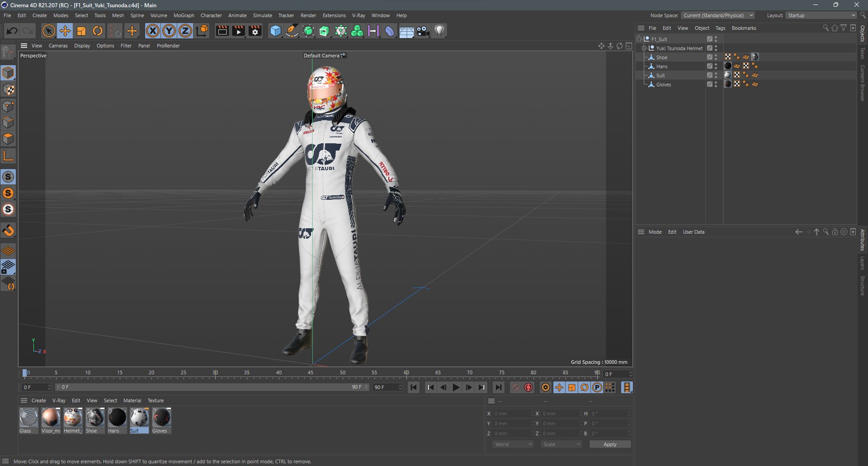Switch to Model mode icon
The height and width of the screenshot is (466, 868).
coord(8,73)
